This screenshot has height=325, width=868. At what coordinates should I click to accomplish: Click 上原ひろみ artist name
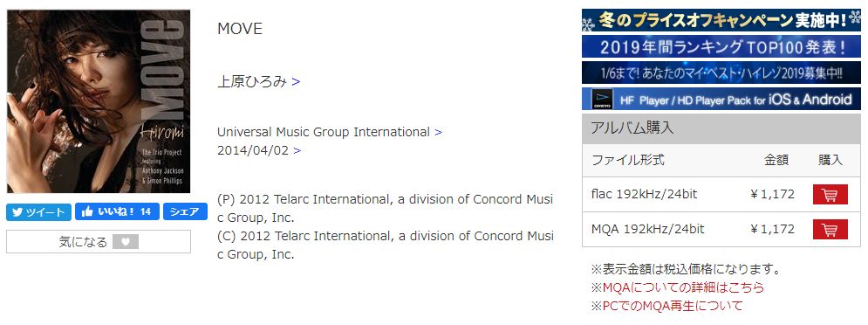pyautogui.click(x=252, y=82)
